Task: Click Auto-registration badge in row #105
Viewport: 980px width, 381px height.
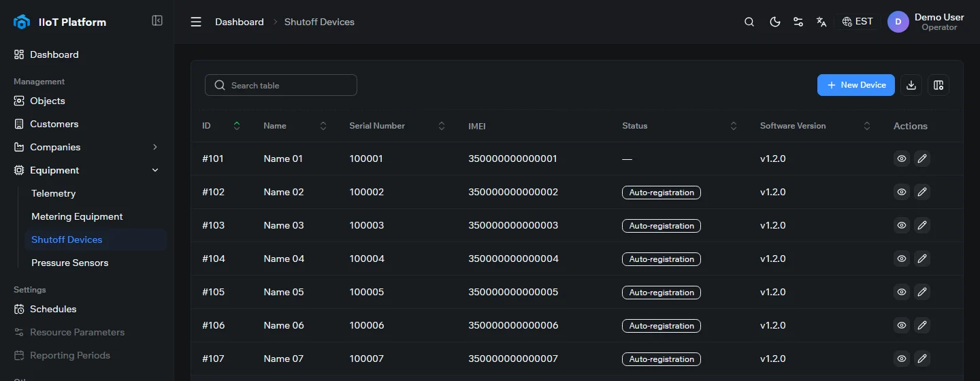Action: [661, 293]
